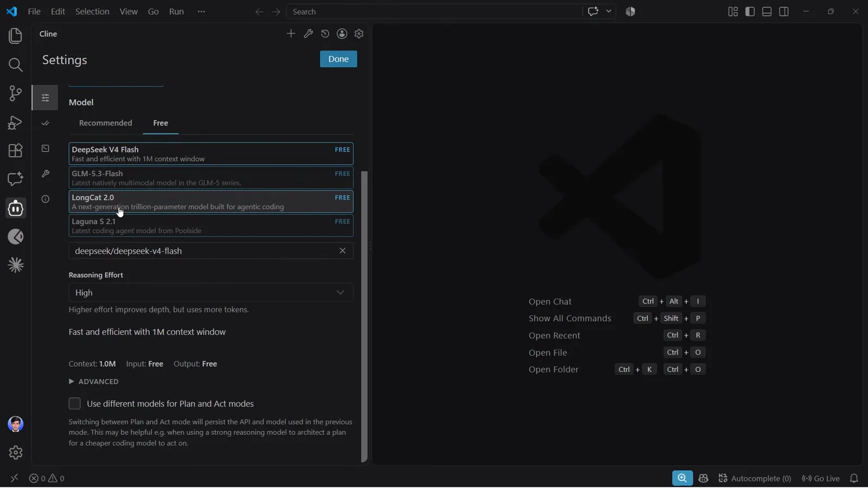The height and width of the screenshot is (488, 868).
Task: Open the Search view in the activity bar
Action: (15, 65)
